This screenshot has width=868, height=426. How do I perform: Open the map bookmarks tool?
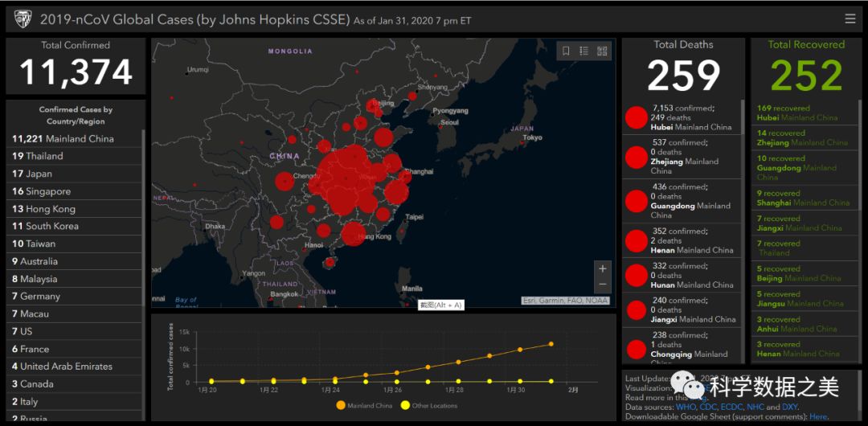(566, 51)
